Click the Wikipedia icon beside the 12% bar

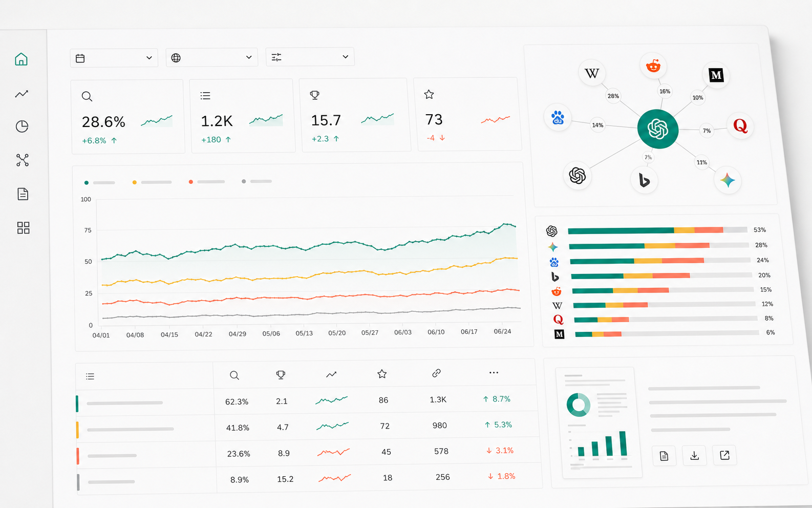(557, 306)
